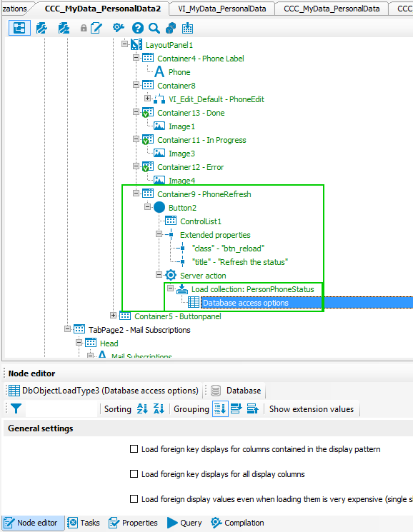This screenshot has width=413, height=532.
Task: Click the tree view icon in toolbar
Action: 19,28
